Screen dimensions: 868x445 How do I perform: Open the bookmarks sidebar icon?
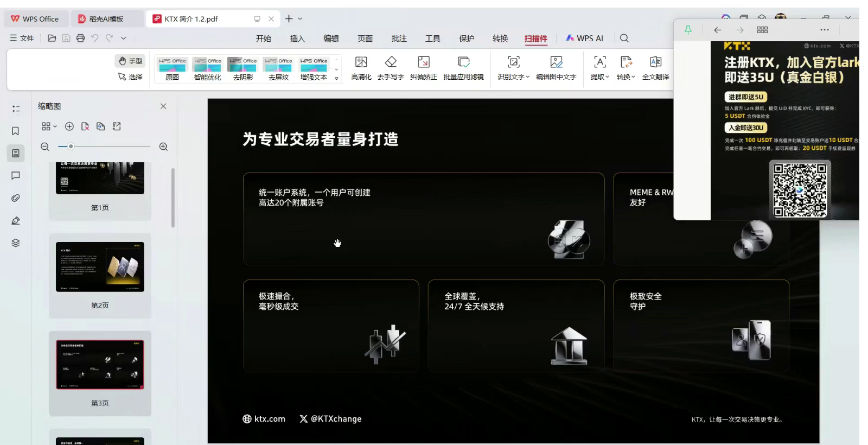tap(16, 131)
